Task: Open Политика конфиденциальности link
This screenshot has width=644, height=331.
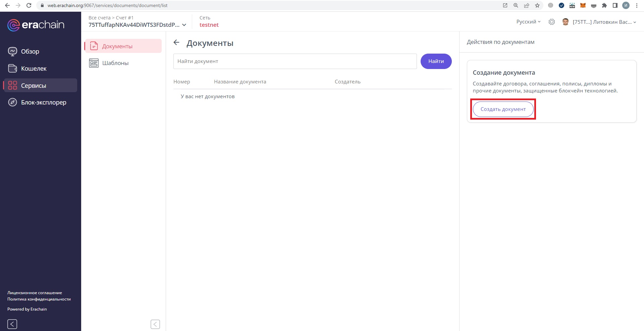Action: point(39,299)
